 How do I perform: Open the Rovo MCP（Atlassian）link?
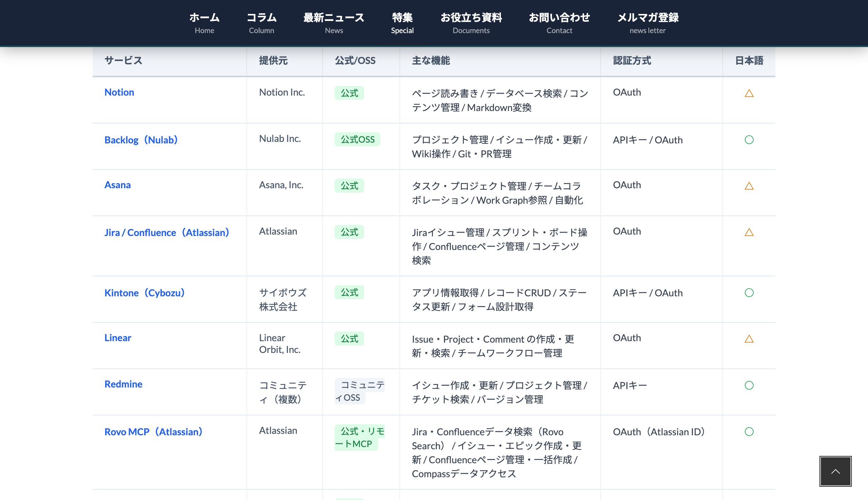154,432
